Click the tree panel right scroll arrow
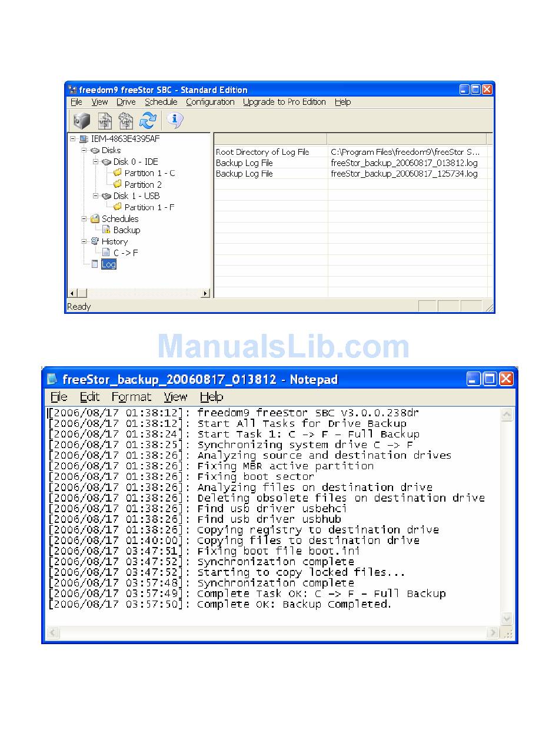The height and width of the screenshot is (756, 559). click(x=205, y=293)
